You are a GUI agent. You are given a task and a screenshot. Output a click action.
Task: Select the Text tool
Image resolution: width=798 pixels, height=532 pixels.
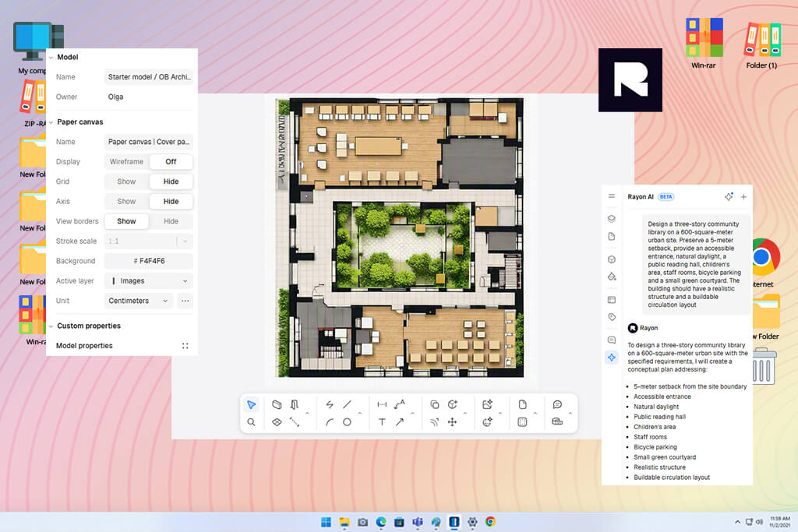coord(382,422)
